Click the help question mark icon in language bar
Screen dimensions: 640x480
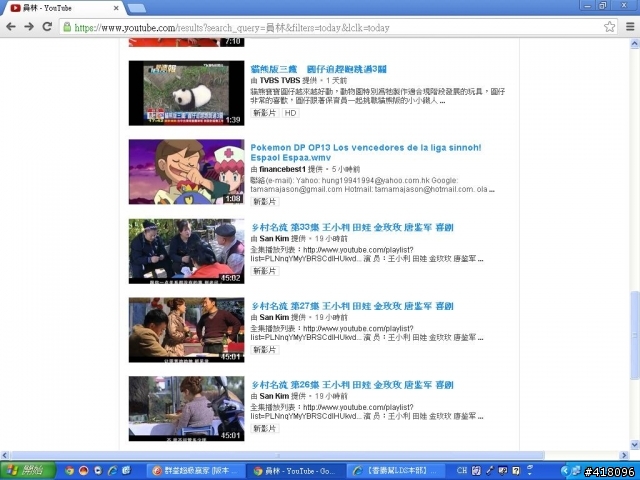tap(516, 471)
